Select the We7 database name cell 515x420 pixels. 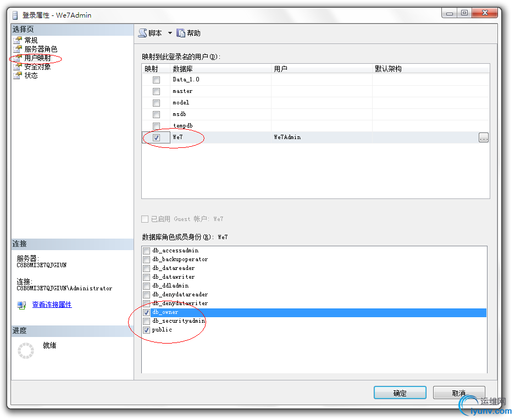pyautogui.click(x=221, y=137)
